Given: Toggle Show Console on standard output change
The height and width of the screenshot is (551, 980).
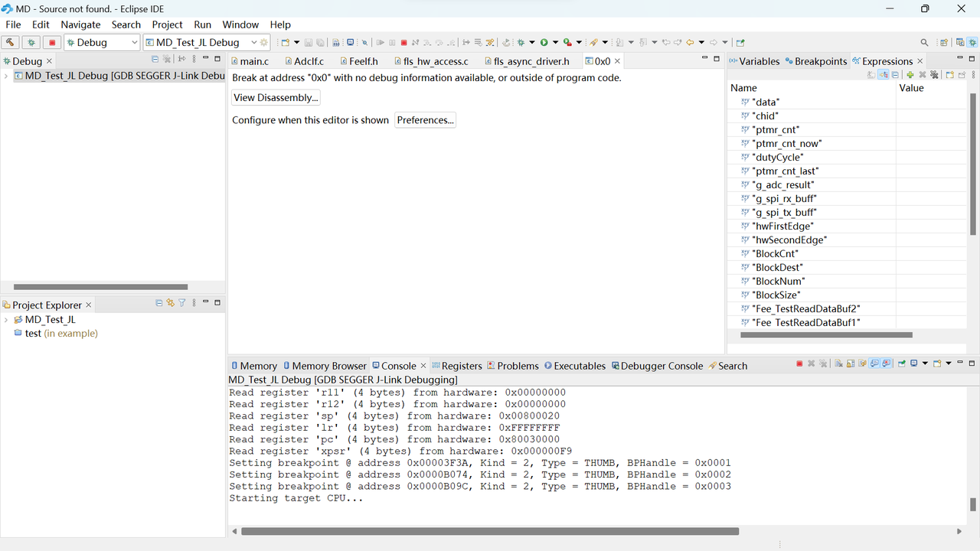Looking at the screenshot, I should pos(874,364).
